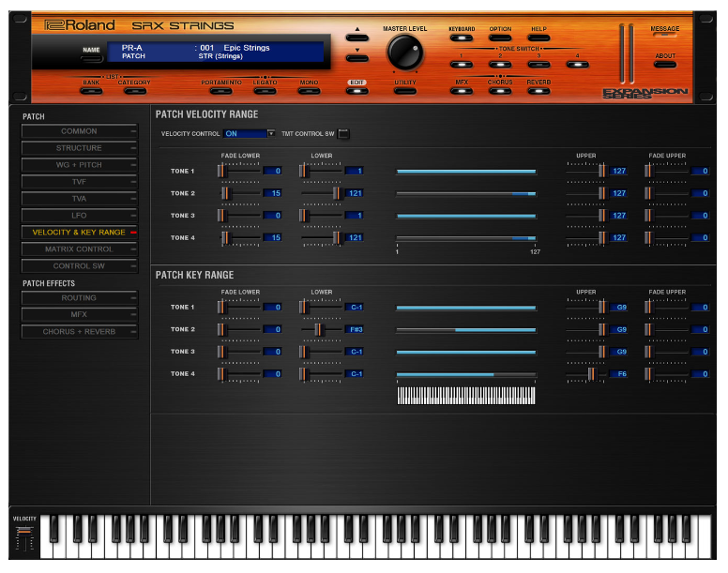
Task: Open the Matrix Control page
Action: (x=80, y=249)
